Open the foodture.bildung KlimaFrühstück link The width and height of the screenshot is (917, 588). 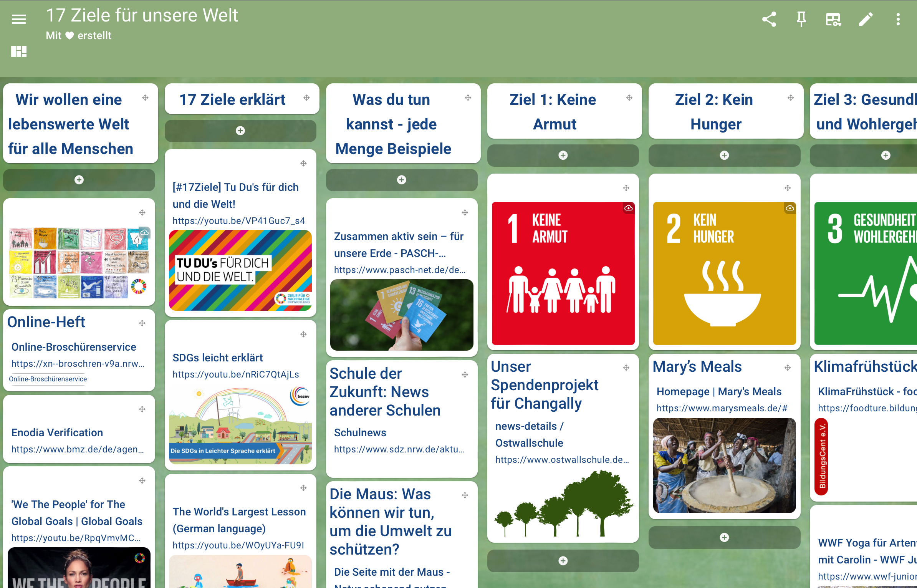pyautogui.click(x=867, y=408)
